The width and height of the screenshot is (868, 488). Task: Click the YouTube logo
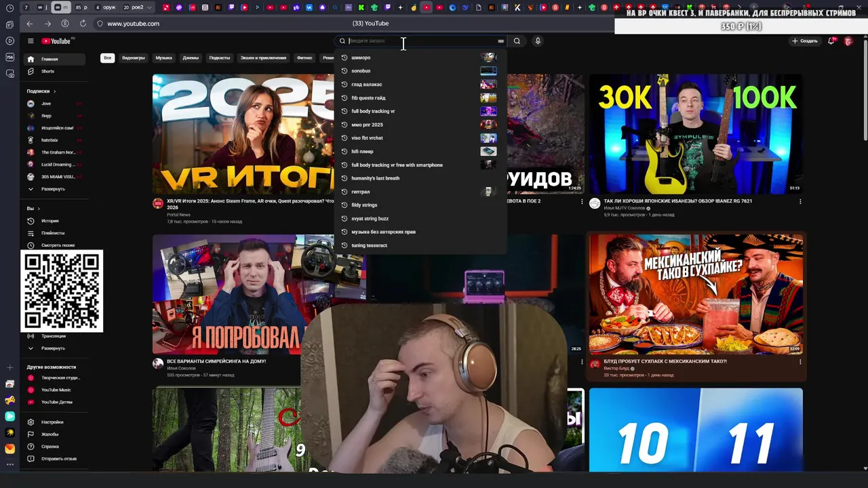point(56,41)
